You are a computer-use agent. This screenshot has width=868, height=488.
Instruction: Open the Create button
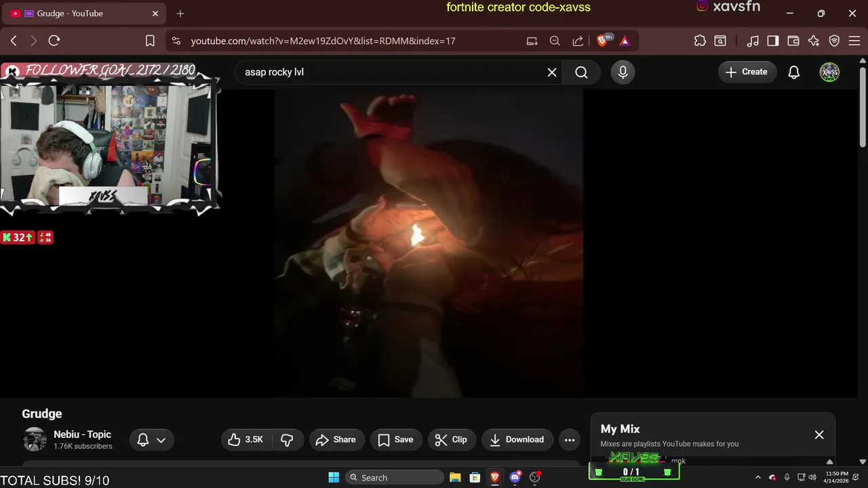pos(747,72)
